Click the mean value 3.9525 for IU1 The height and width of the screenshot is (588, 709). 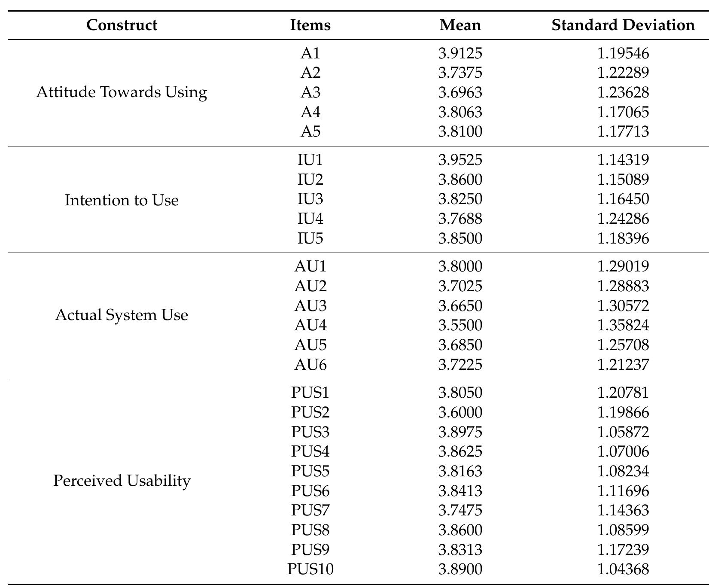[460, 160]
